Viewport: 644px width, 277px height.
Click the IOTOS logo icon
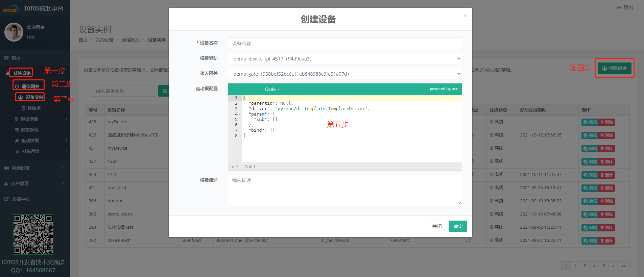pyautogui.click(x=11, y=8)
